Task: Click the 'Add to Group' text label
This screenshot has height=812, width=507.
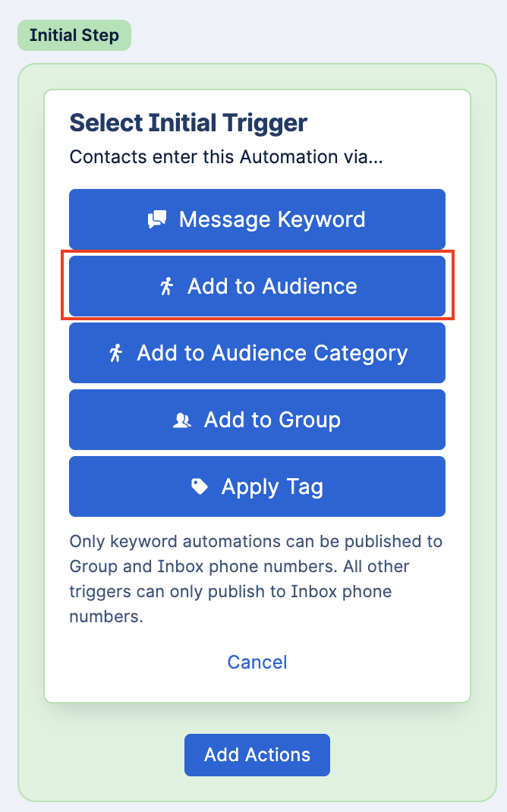Action: (x=272, y=420)
